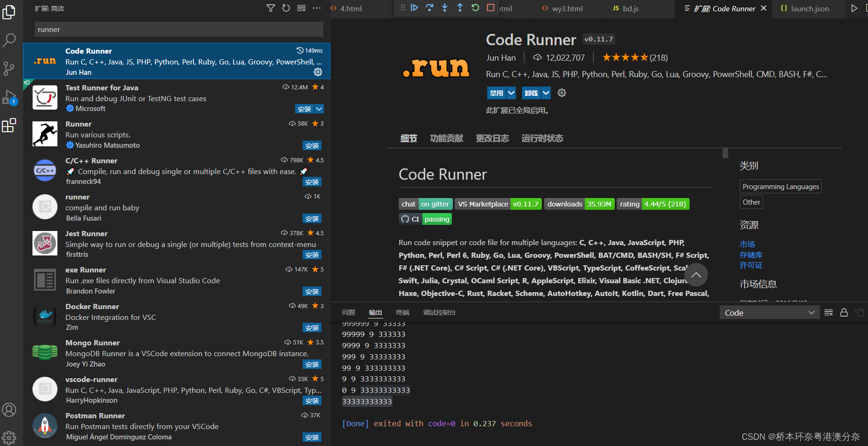Viewport: 868px width, 446px height.
Task: Close the Code Runner extension tab
Action: click(x=764, y=8)
